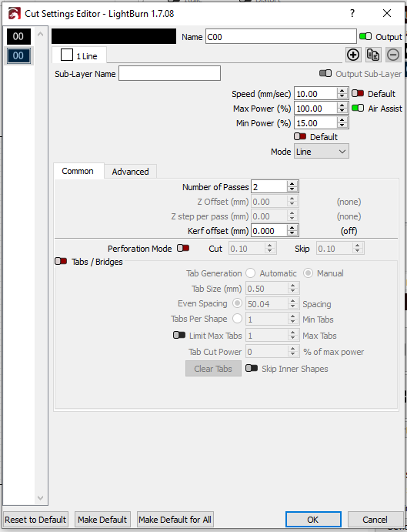Image resolution: width=407 pixels, height=532 pixels.
Task: Select the Even Spacing radio button
Action: pyautogui.click(x=237, y=303)
